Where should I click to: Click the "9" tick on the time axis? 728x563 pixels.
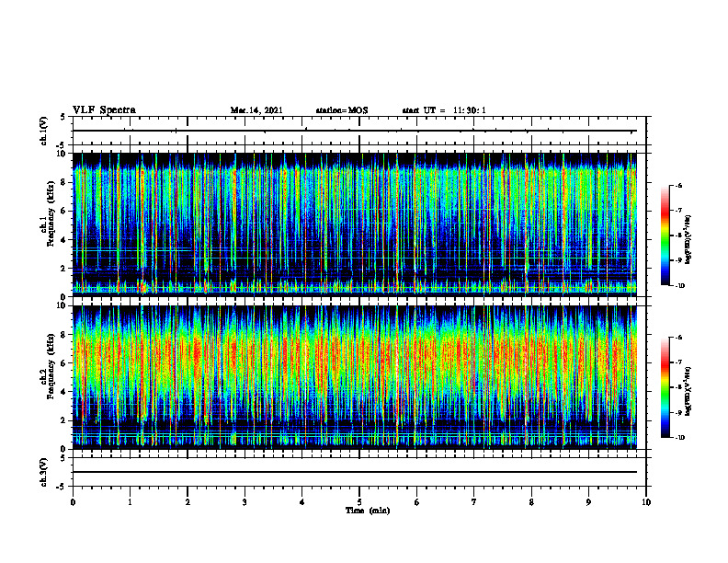pos(588,502)
